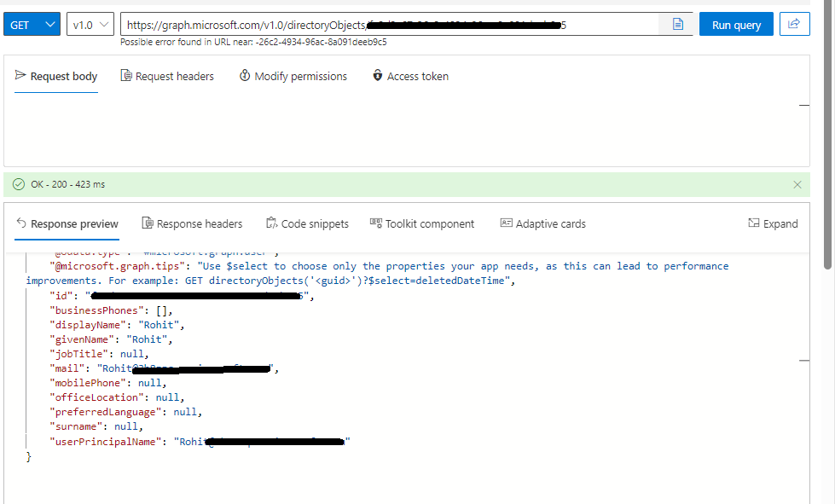Click the Response preview history icon
835x504 pixels.
pos(22,223)
